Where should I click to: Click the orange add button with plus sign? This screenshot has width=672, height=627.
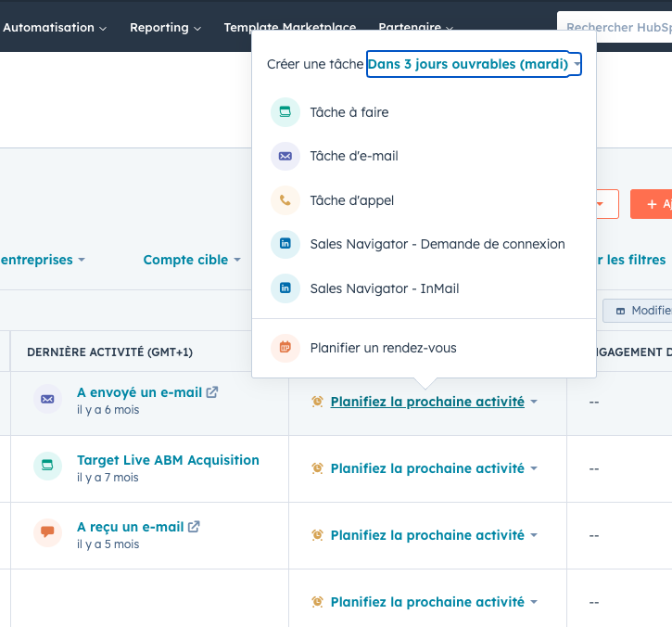pos(651,204)
